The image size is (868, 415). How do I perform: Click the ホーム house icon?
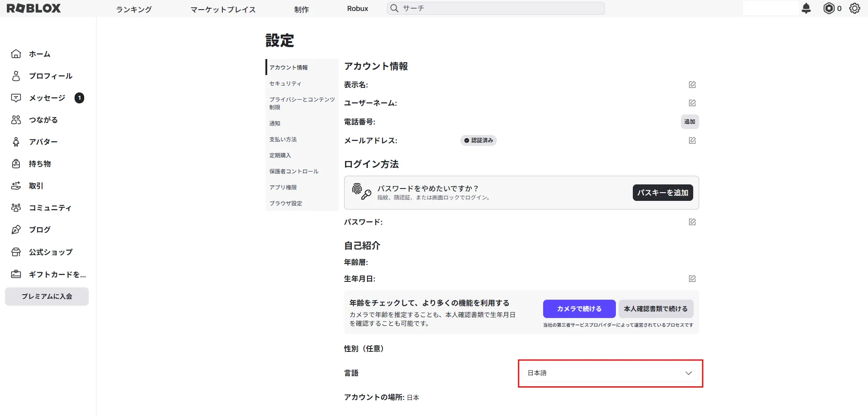click(16, 54)
